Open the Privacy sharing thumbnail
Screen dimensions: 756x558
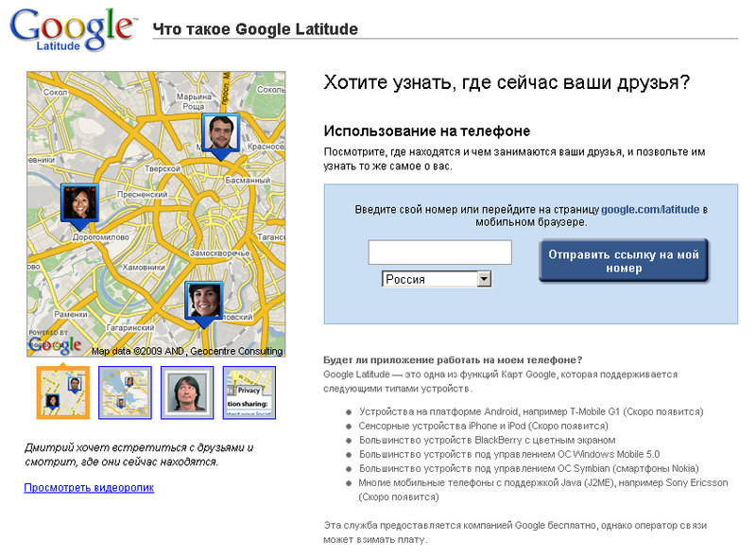(249, 392)
